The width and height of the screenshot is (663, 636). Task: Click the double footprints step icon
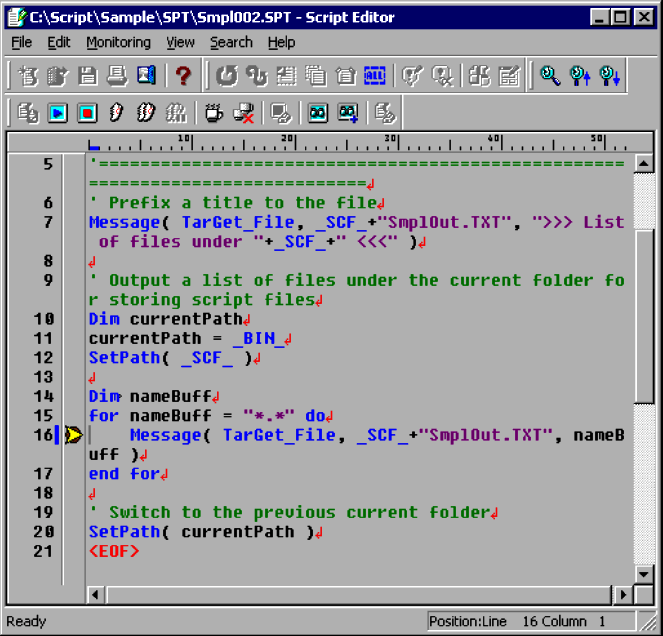(146, 113)
